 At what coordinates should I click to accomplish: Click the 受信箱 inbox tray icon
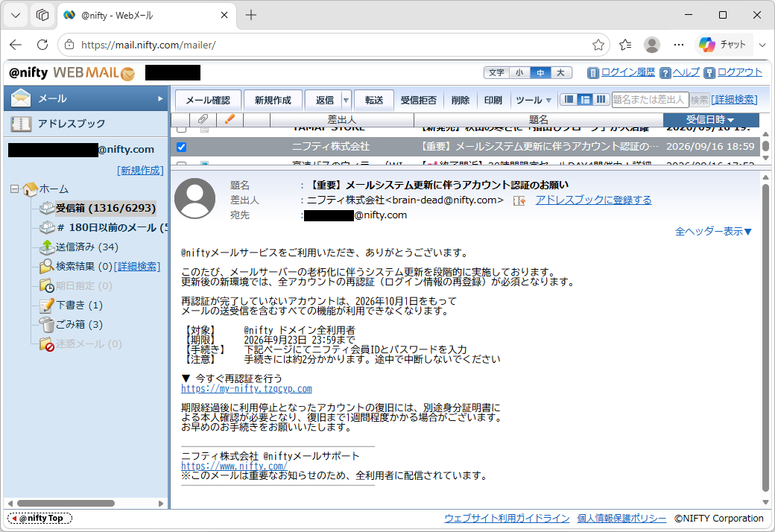click(x=47, y=208)
